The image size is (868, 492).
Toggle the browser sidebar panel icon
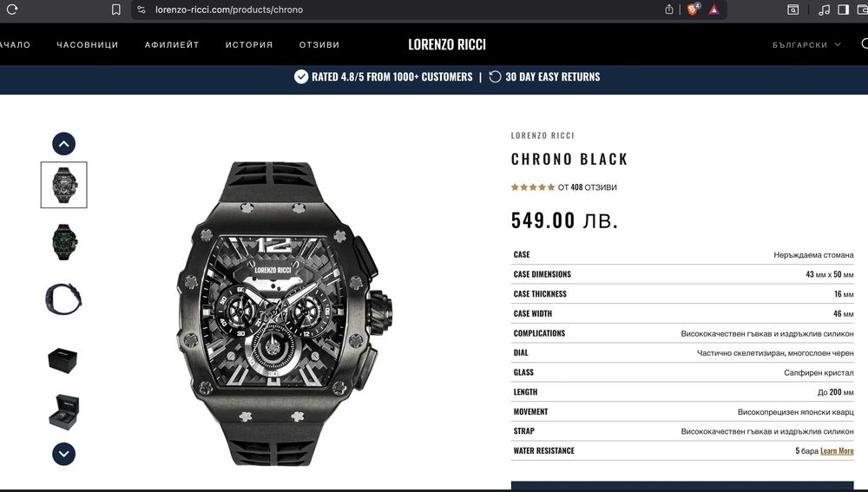(843, 10)
